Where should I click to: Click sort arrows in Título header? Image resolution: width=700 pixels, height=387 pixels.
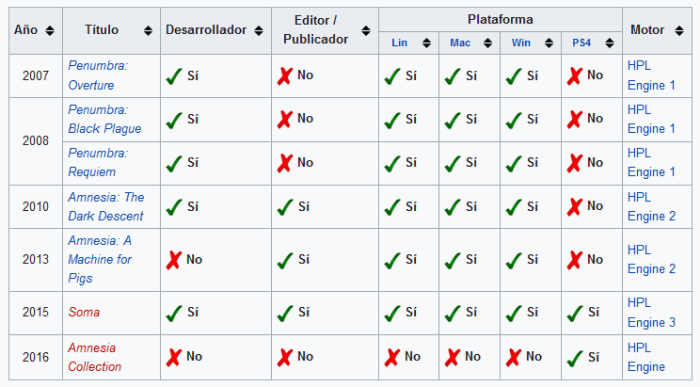tap(148, 30)
